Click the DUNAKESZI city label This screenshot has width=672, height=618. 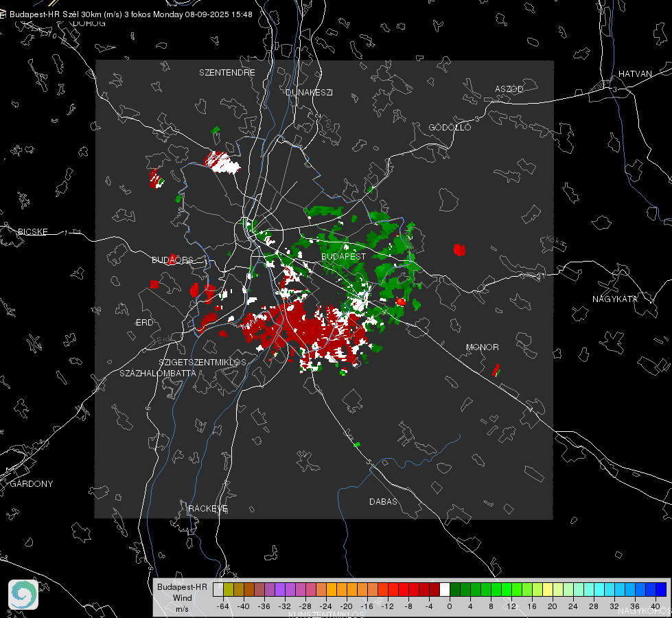[x=309, y=92]
